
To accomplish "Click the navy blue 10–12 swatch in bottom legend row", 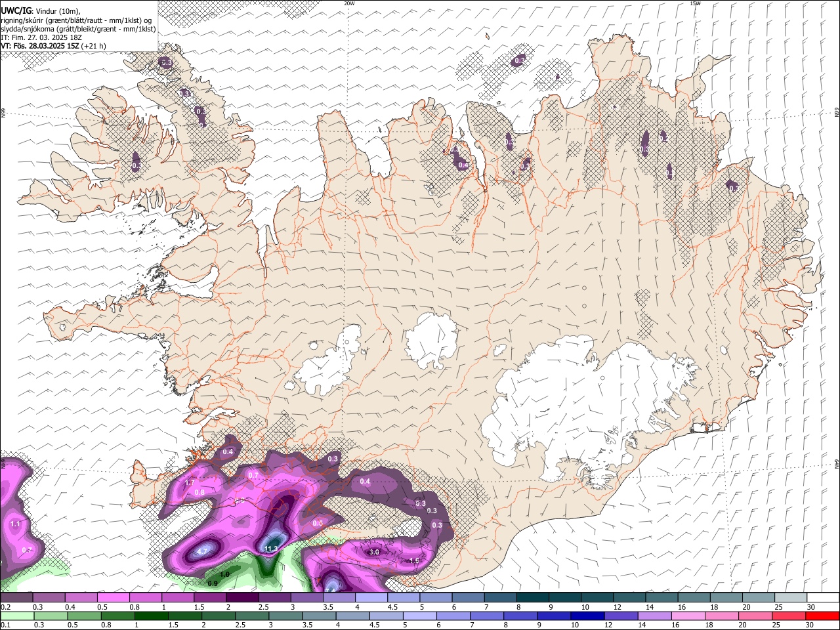I will coord(587,616).
